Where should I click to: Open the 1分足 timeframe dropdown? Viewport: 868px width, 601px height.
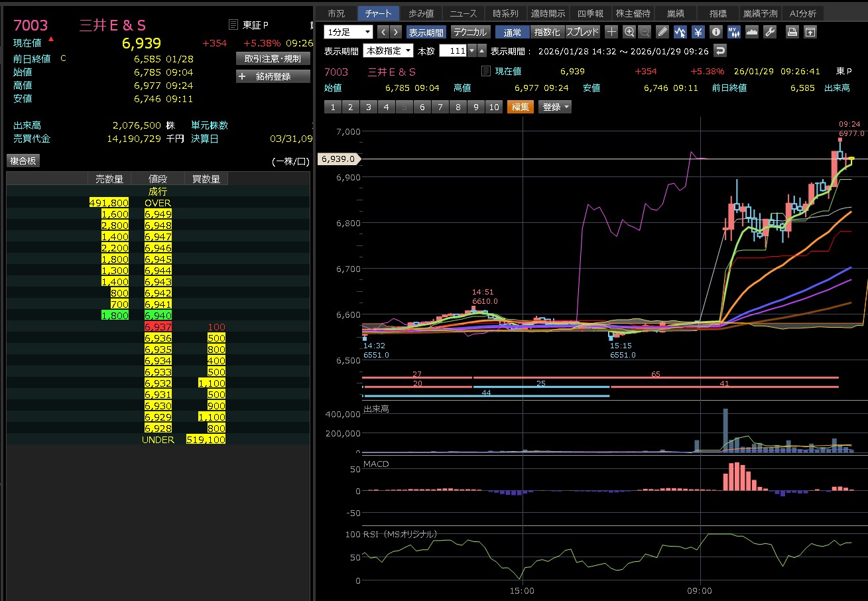(349, 32)
